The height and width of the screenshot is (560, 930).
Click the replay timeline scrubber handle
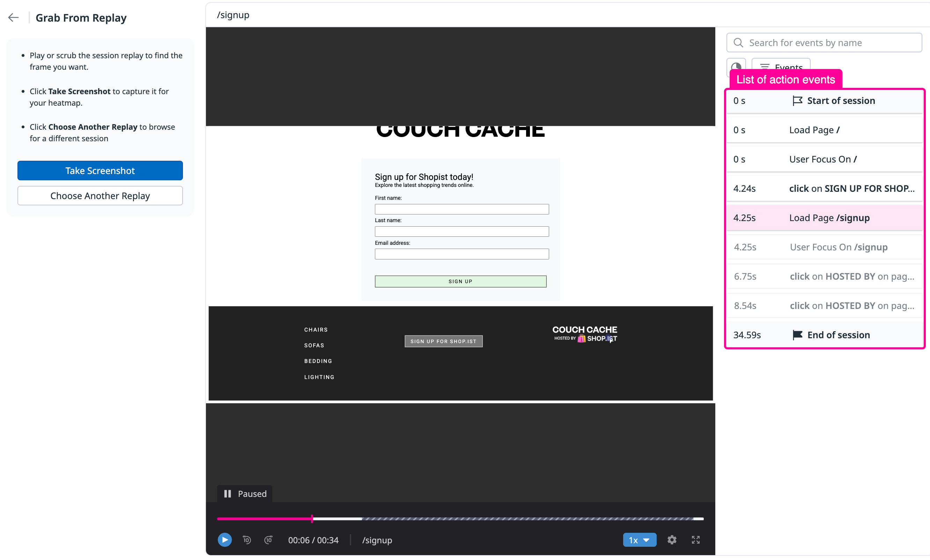pos(312,519)
